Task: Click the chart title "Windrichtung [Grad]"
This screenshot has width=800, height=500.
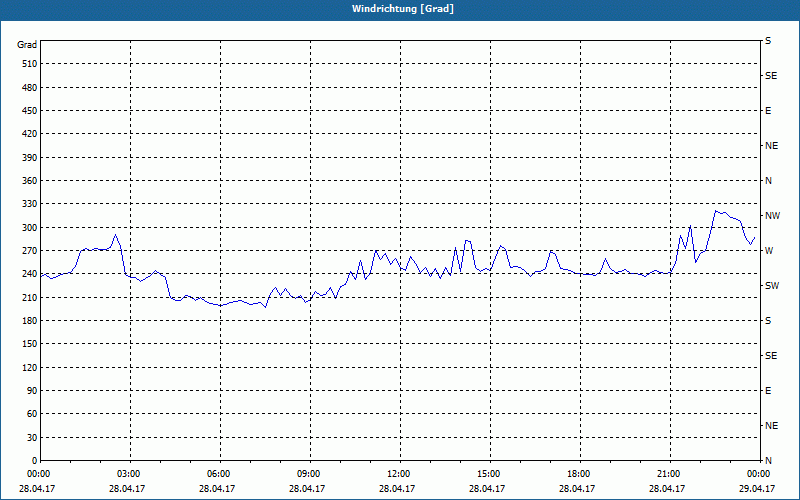Action: pyautogui.click(x=403, y=9)
